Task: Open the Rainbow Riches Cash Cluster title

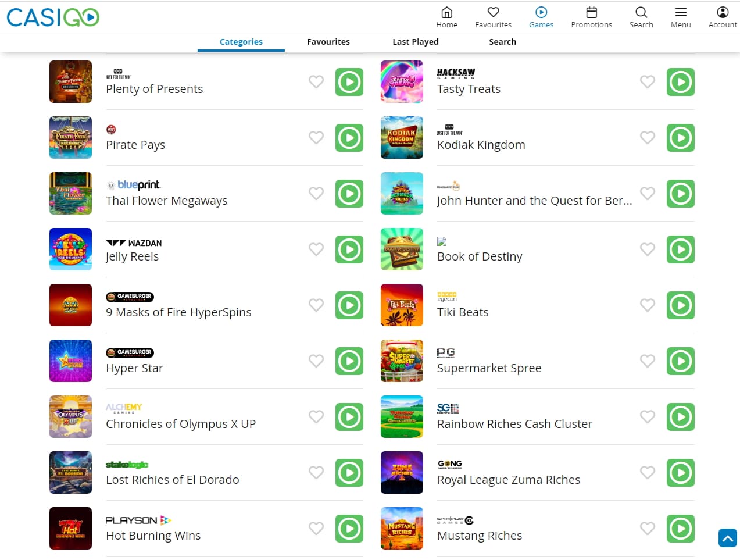Action: [x=515, y=424]
